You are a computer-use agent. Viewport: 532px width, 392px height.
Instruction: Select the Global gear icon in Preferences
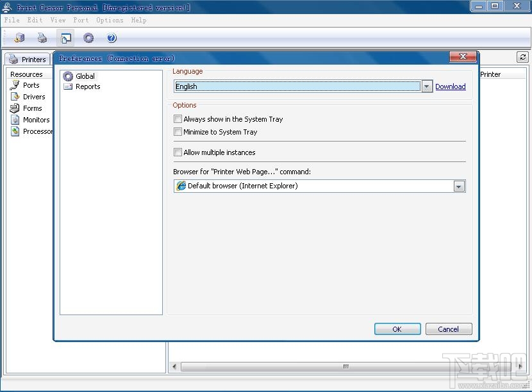click(x=68, y=76)
